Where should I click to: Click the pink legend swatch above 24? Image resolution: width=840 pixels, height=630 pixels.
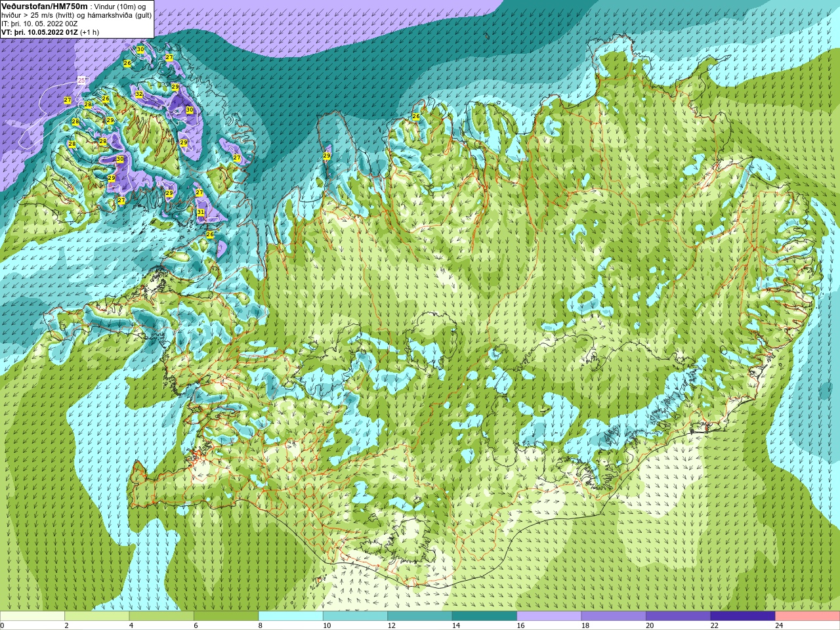pyautogui.click(x=808, y=616)
